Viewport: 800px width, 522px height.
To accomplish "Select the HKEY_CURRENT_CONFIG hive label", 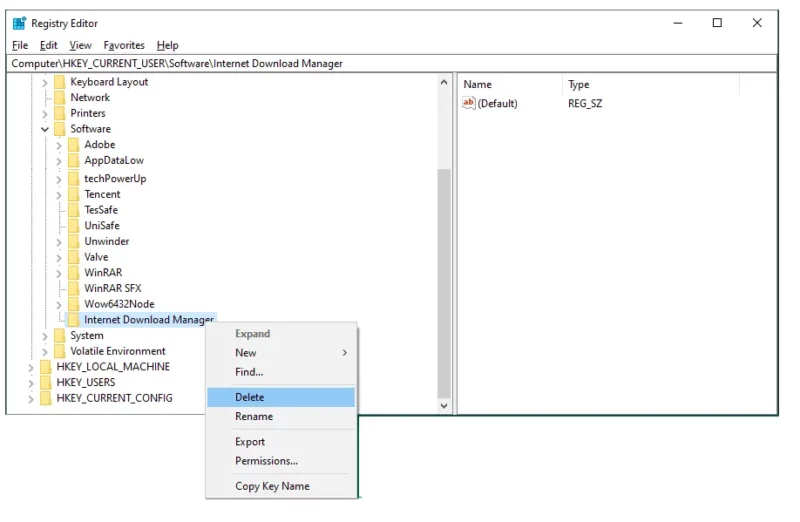I will 114,399.
